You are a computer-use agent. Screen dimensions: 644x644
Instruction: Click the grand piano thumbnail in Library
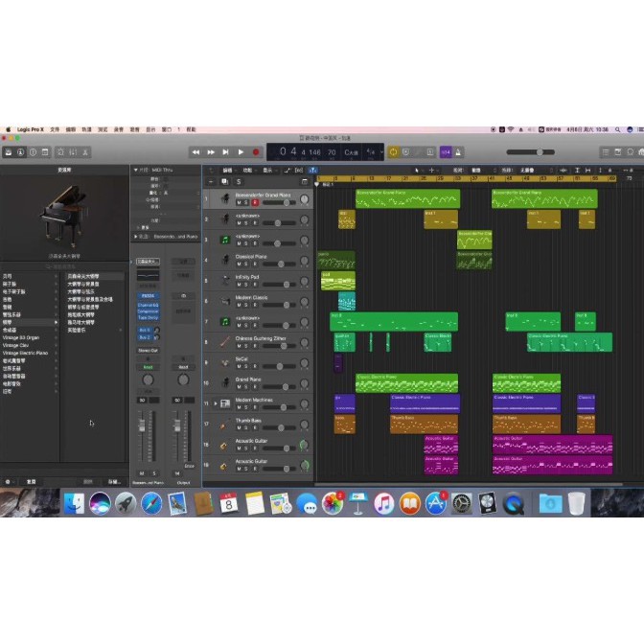pyautogui.click(x=63, y=216)
